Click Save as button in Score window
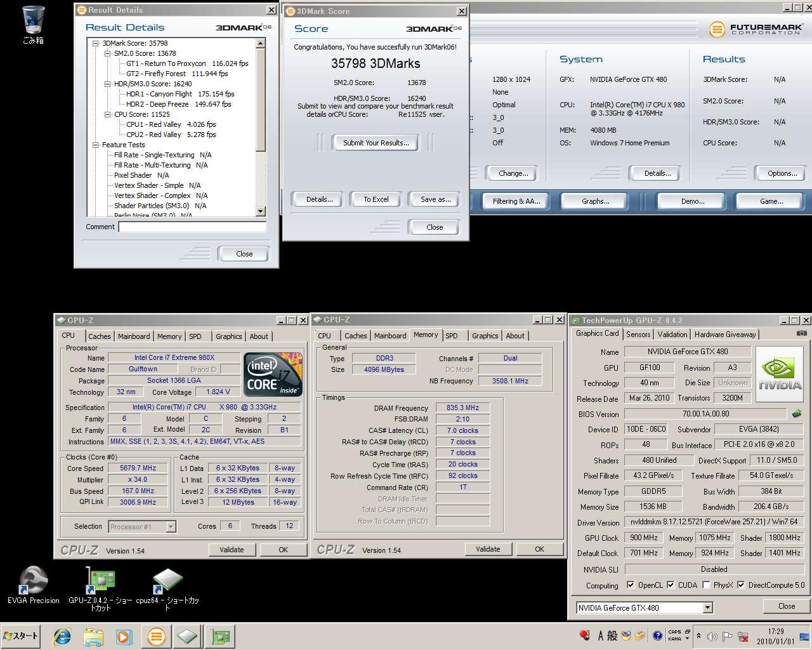This screenshot has height=650, width=812. pyautogui.click(x=435, y=199)
